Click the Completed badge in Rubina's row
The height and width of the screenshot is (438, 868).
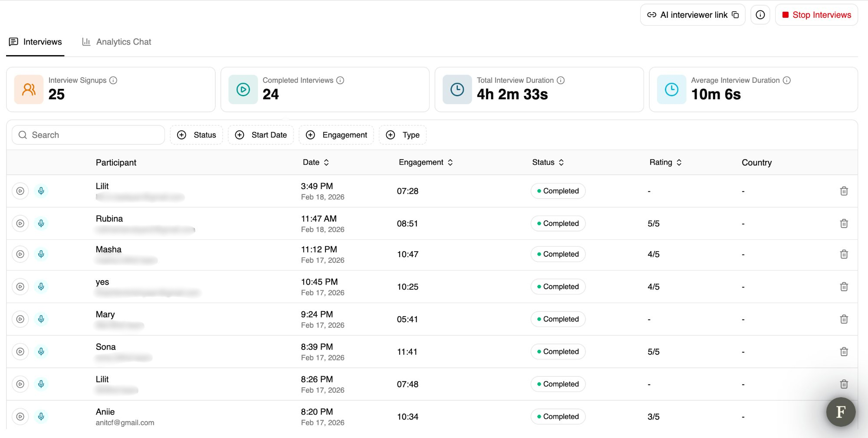[x=558, y=223]
